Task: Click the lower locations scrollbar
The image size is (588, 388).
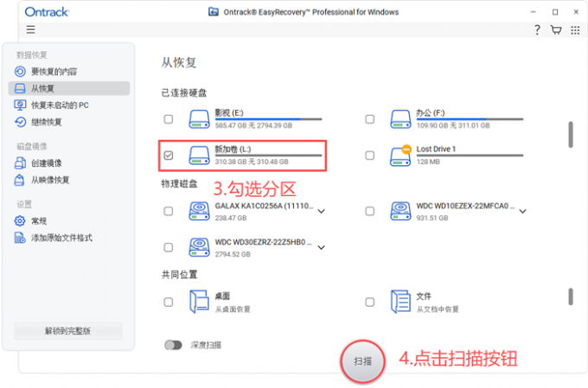Action: [x=571, y=296]
